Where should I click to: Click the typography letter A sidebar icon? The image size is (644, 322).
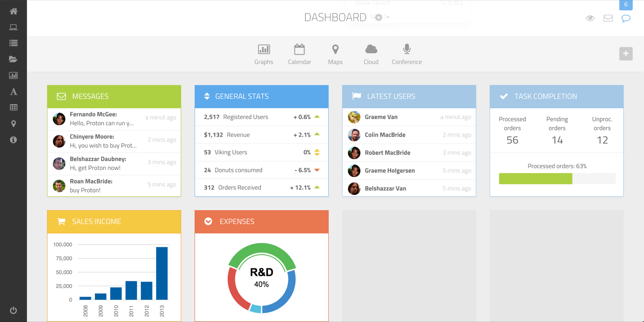pyautogui.click(x=13, y=92)
